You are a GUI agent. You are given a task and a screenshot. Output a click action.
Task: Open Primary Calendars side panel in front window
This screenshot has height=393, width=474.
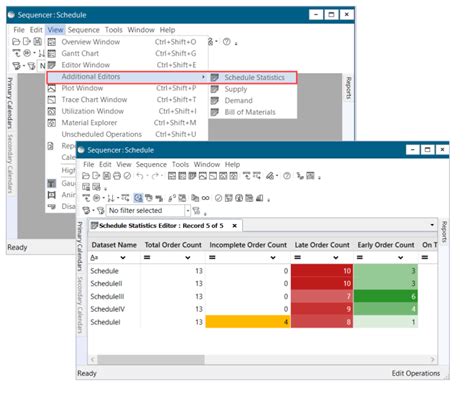tap(80, 246)
